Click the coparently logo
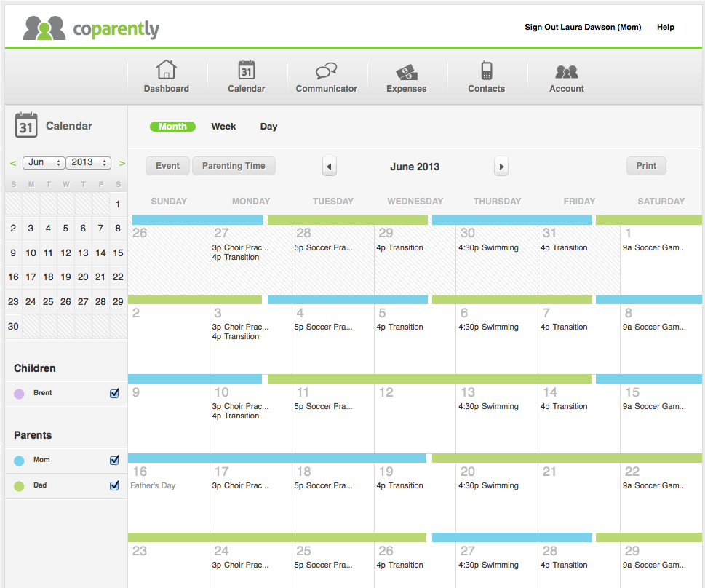Image resolution: width=705 pixels, height=588 pixels. click(x=91, y=28)
